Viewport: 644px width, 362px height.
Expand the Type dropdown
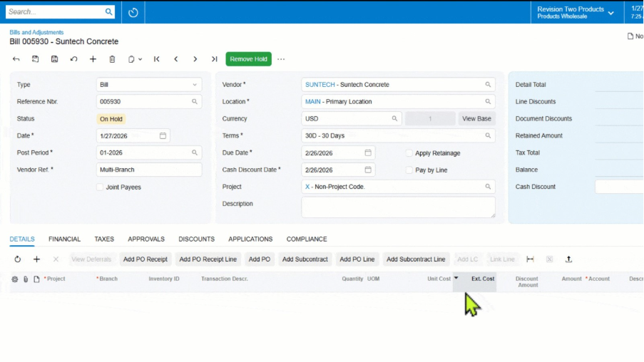pos(195,85)
